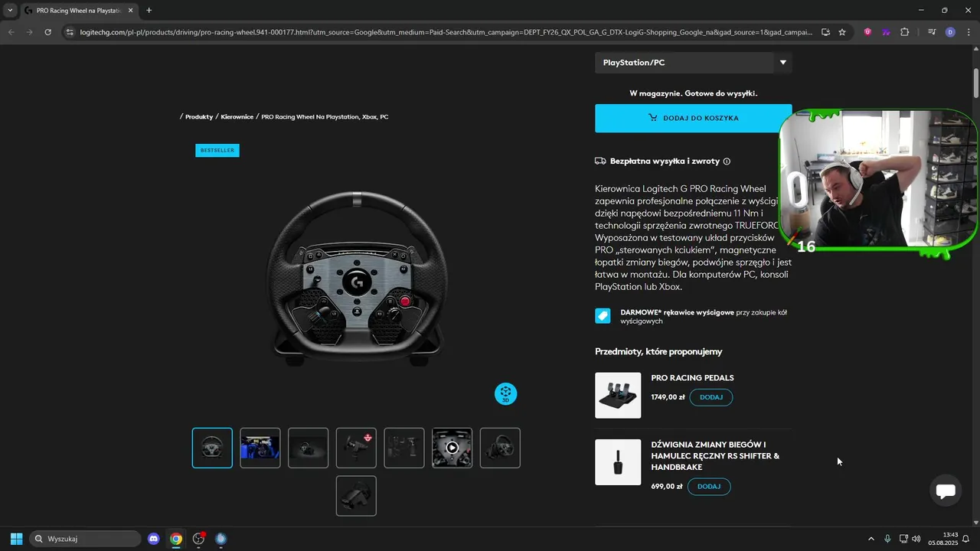Click the RS Shifter product image
This screenshot has height=551, width=980.
click(x=618, y=462)
